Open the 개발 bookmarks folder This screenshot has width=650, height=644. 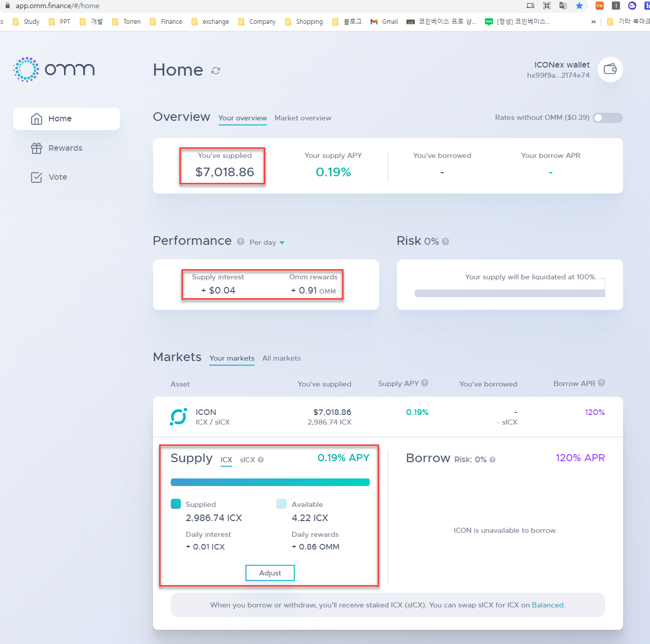[91, 22]
